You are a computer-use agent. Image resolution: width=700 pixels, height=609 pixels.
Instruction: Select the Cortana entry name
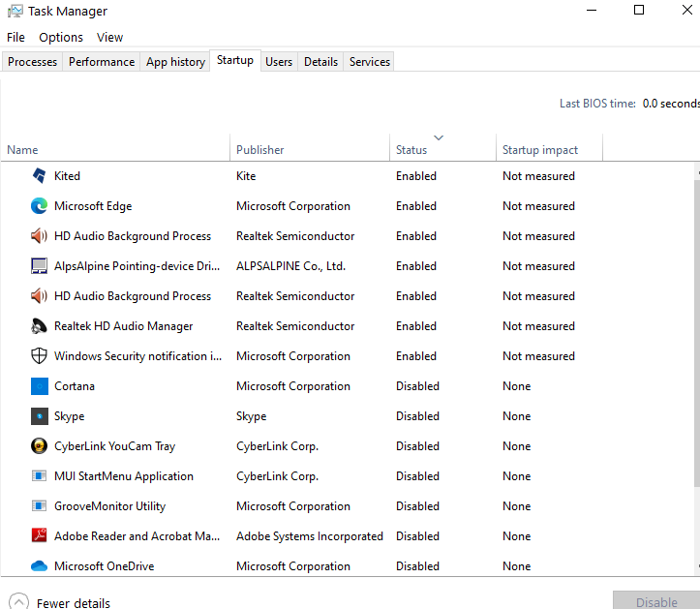75,386
